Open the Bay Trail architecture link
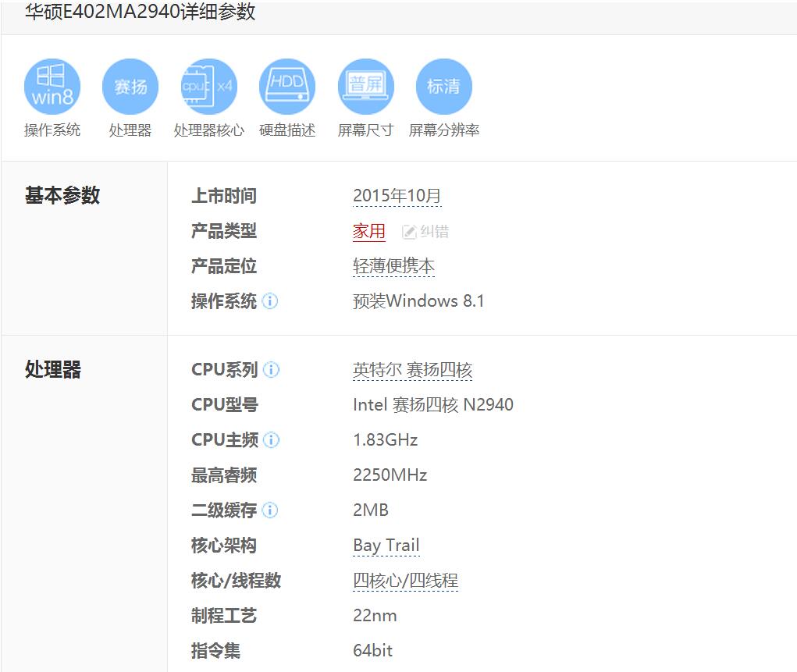 click(386, 546)
